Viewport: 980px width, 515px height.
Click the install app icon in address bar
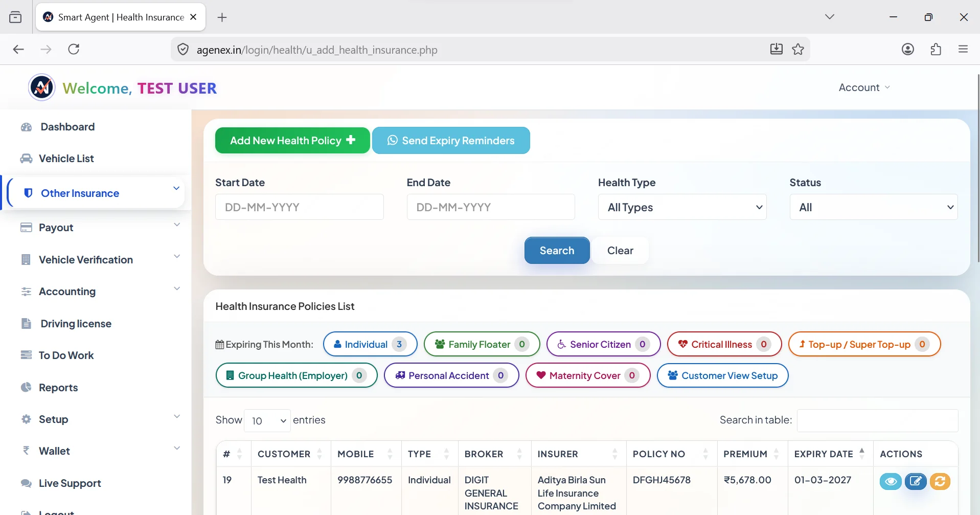click(x=776, y=49)
